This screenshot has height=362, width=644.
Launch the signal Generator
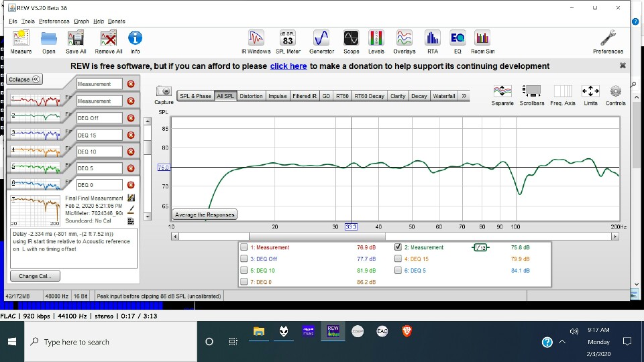321,40
